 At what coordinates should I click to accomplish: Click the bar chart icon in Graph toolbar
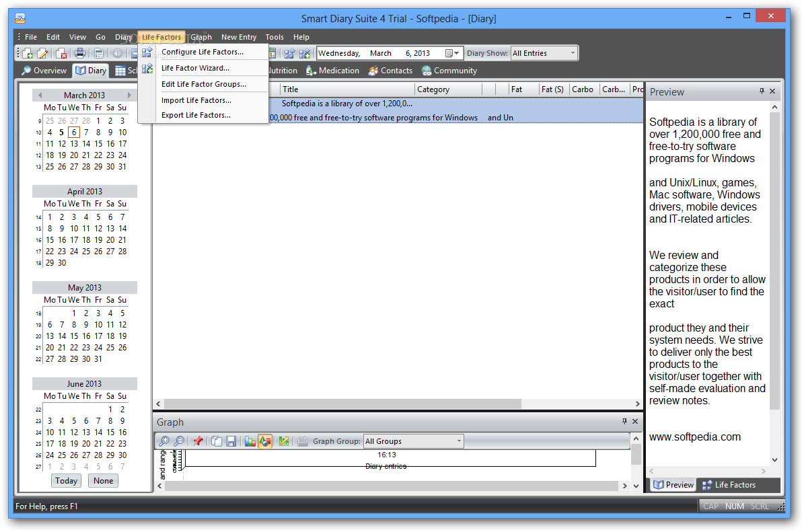tap(250, 441)
